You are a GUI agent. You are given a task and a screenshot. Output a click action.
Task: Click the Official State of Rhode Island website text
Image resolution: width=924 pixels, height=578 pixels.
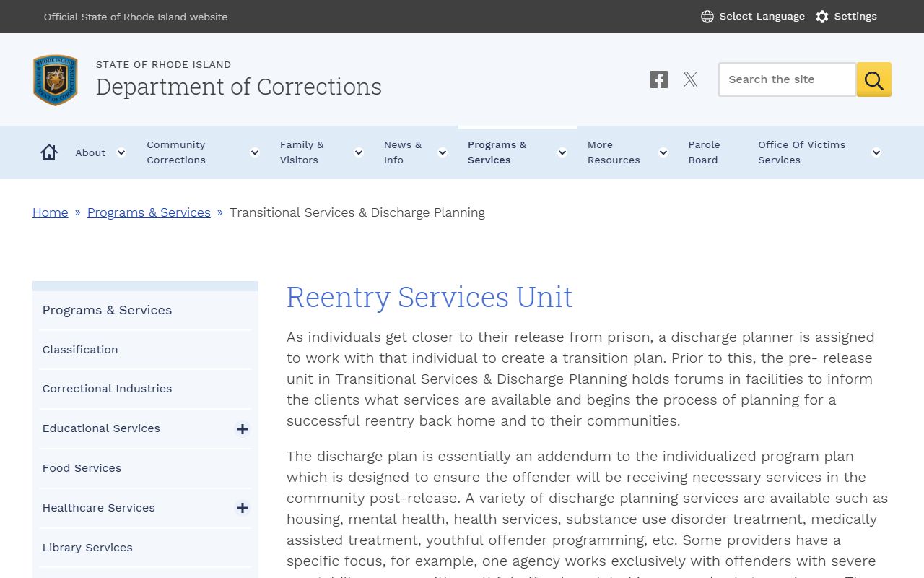coord(136,17)
